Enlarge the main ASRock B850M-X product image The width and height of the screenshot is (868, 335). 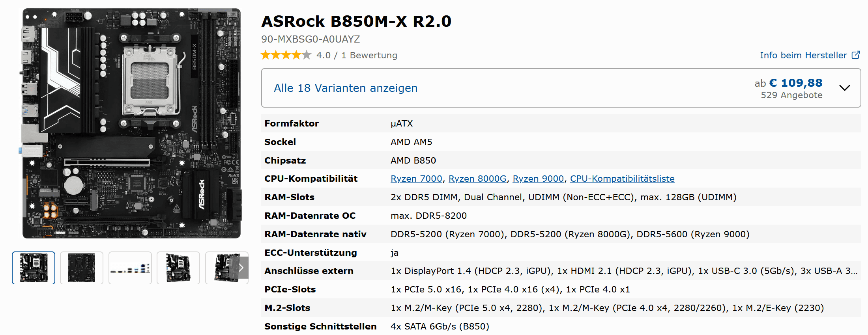point(131,123)
